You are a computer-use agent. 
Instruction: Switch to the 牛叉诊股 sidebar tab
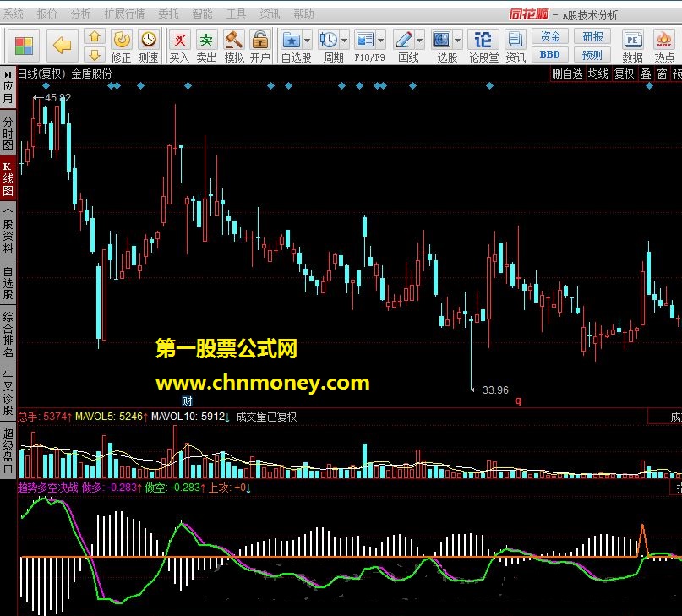point(8,393)
